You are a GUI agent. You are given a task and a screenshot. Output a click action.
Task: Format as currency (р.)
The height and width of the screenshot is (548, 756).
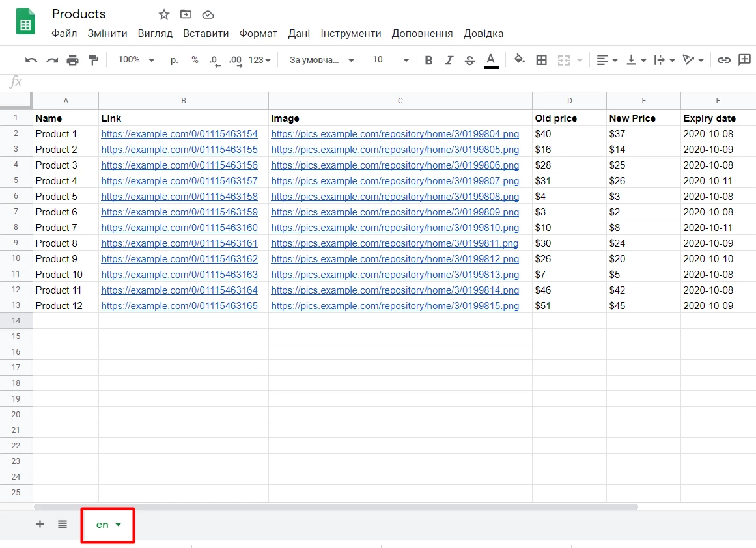174,61
